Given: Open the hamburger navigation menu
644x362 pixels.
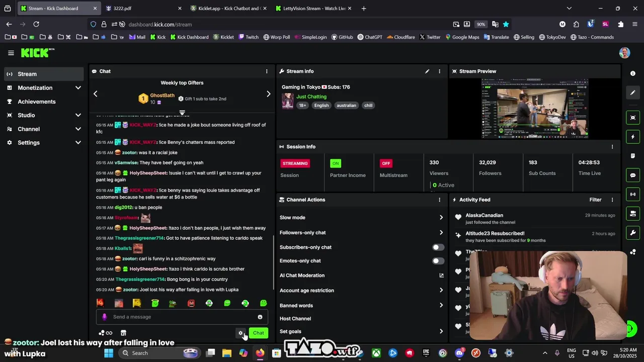Looking at the screenshot, I should (x=11, y=52).
